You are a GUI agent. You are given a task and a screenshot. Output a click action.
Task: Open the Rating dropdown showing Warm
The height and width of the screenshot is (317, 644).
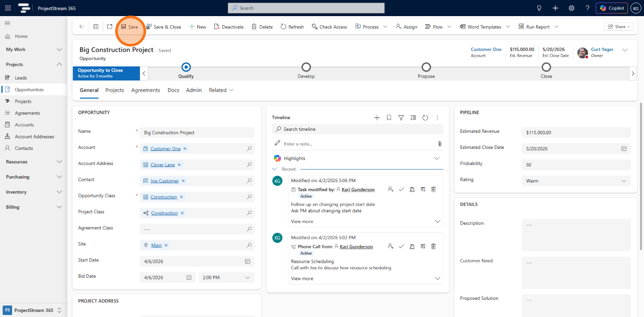pyautogui.click(x=576, y=181)
